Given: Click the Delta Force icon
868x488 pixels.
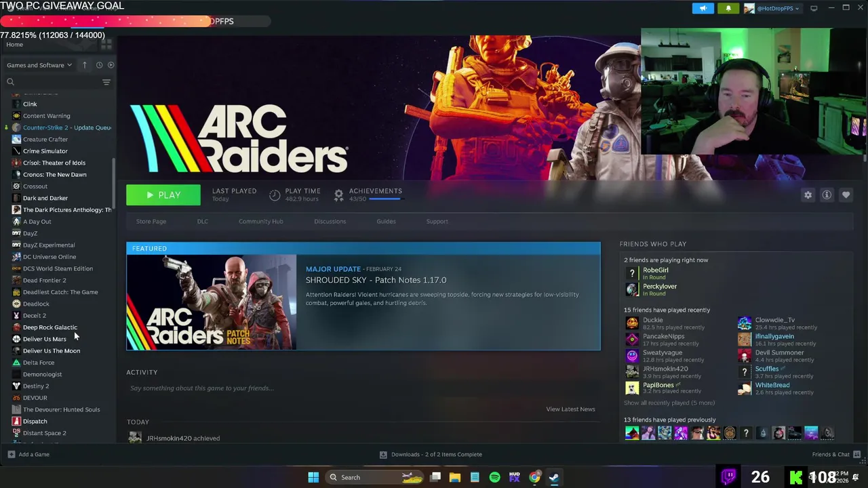Looking at the screenshot, I should coord(16,363).
